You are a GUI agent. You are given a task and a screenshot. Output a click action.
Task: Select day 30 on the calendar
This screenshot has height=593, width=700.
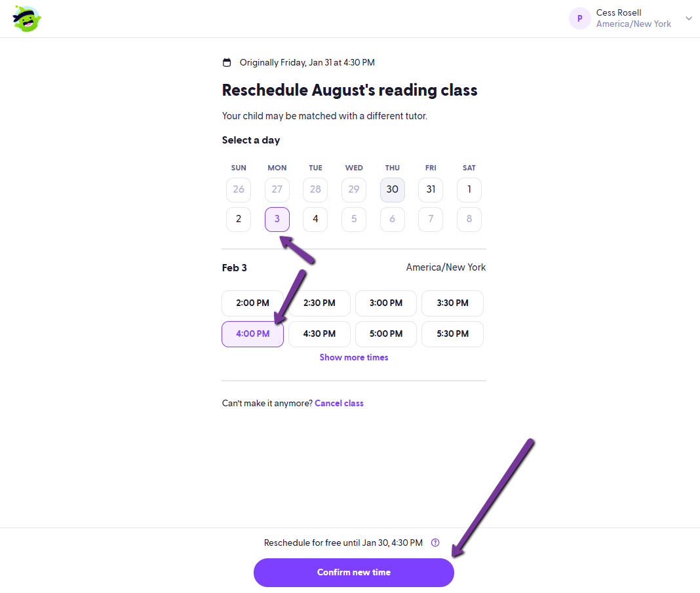(393, 189)
